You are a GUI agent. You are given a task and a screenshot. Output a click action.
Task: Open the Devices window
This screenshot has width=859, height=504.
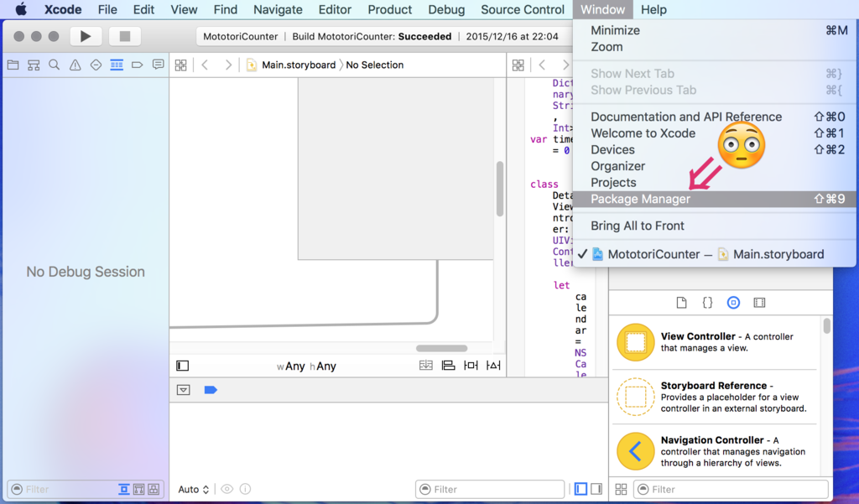[x=715, y=149]
